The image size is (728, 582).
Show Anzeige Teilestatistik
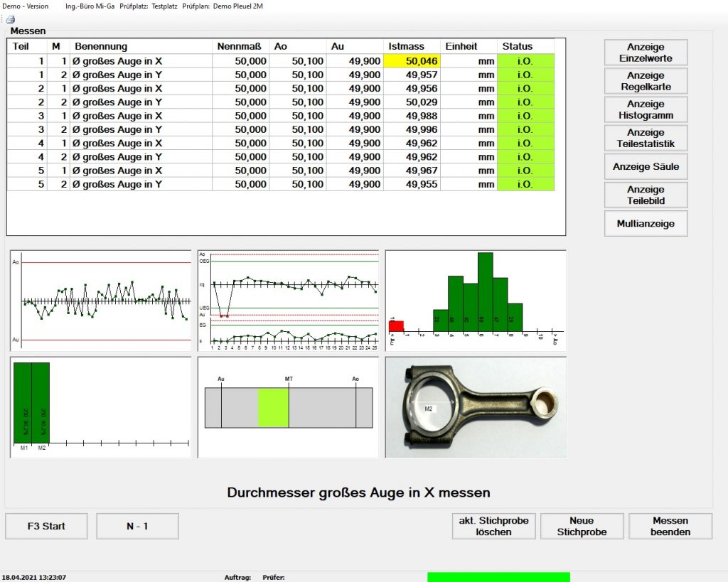pyautogui.click(x=646, y=138)
